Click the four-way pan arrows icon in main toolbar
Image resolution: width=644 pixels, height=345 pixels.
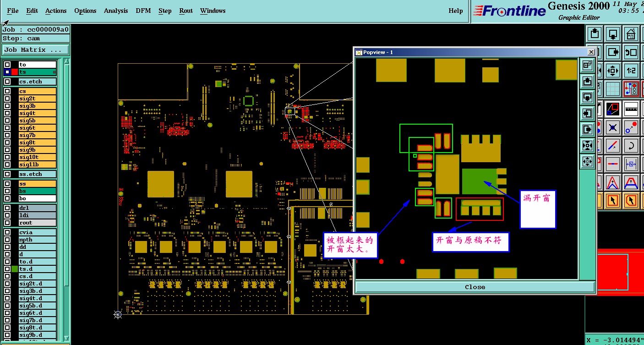tap(613, 71)
